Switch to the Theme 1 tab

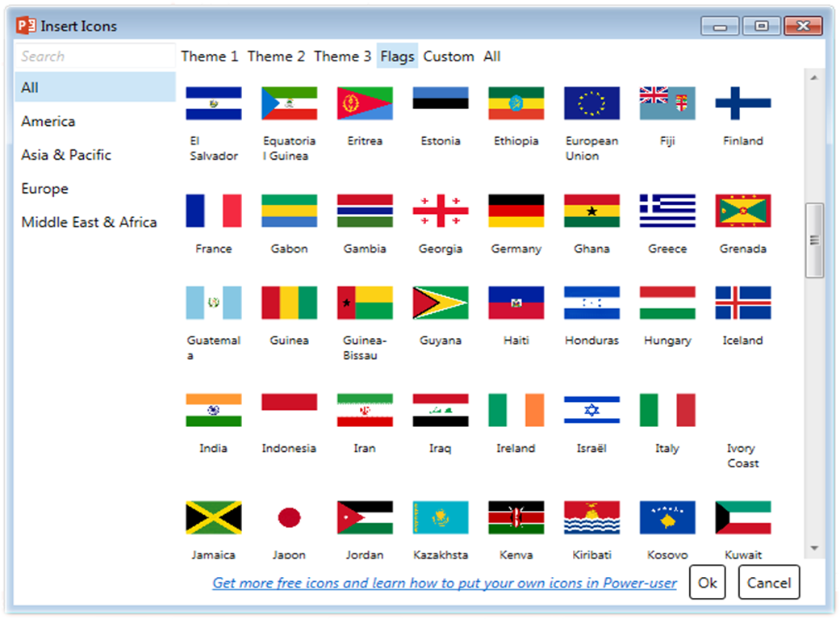(209, 56)
